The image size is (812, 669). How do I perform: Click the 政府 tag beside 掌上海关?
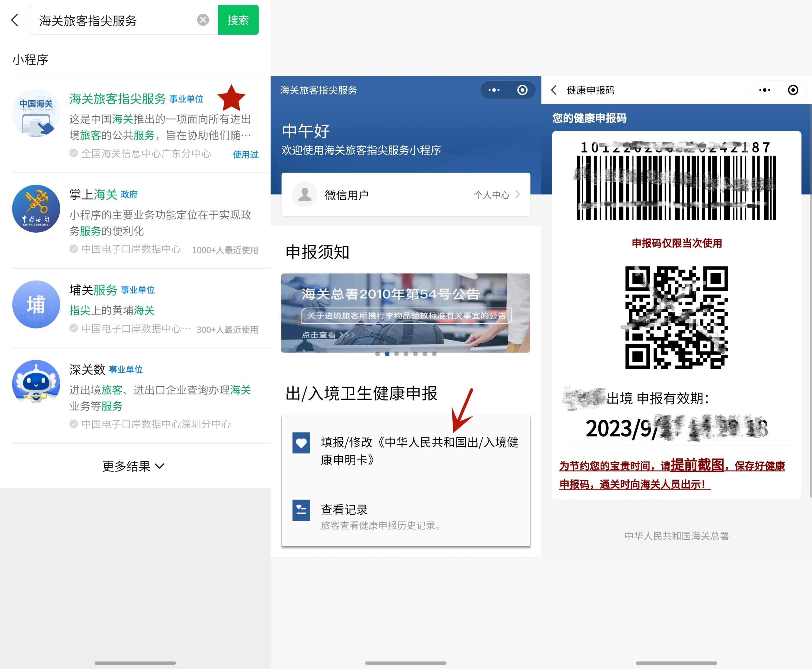(129, 195)
